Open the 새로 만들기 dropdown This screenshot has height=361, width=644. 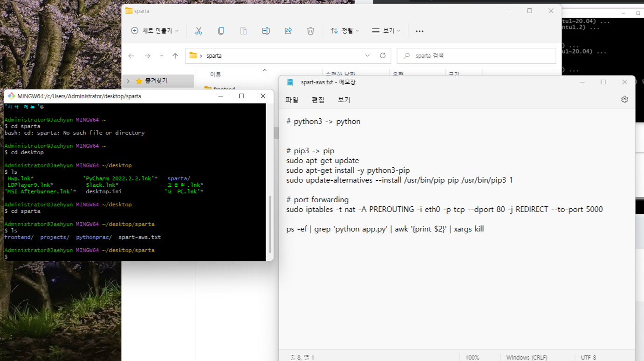155,31
